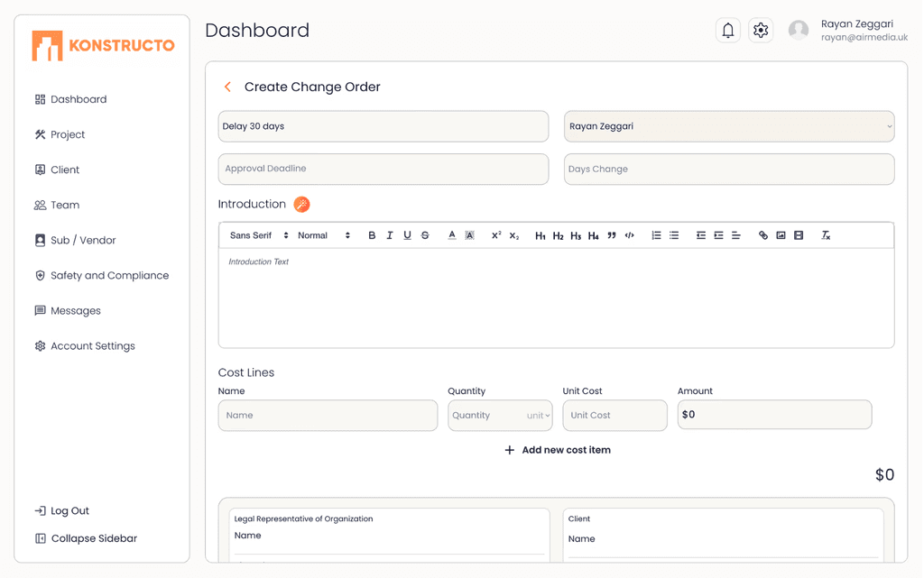Click the Create Change Order heading

(x=312, y=87)
